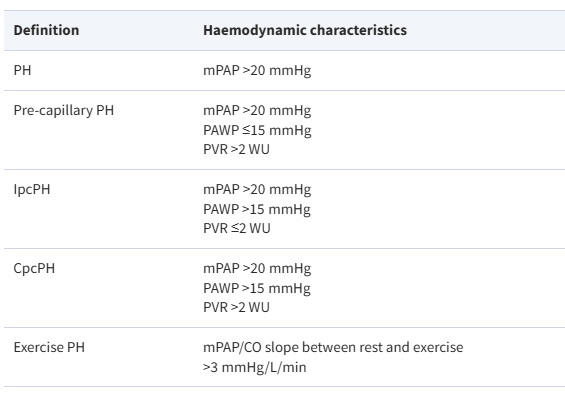This screenshot has height=393, width=565.
Task: Click the Haemodynamic characteristics column header
Action: [305, 30]
